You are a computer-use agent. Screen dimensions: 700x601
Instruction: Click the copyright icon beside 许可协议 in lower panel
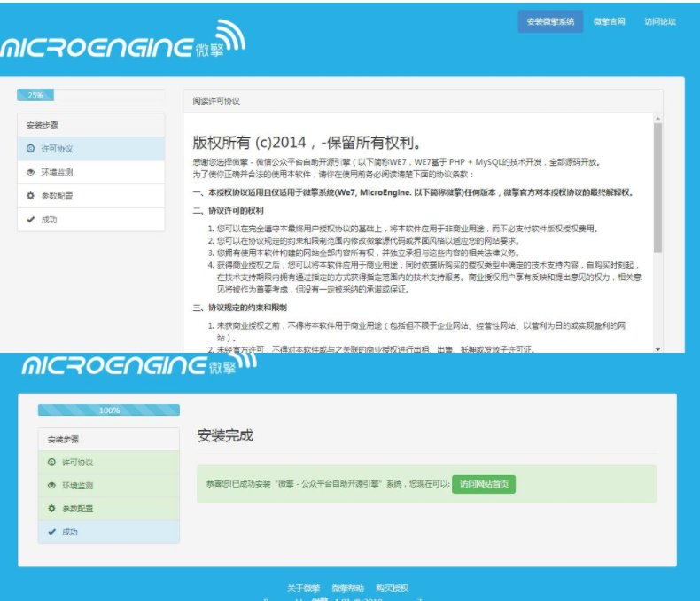(51, 462)
